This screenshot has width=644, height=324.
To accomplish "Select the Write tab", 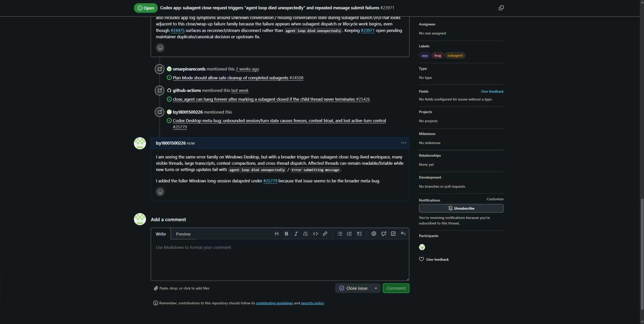I will pos(161,234).
